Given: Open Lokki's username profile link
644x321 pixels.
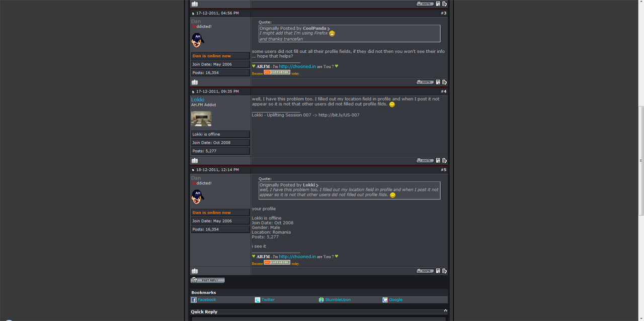Looking at the screenshot, I should [198, 99].
